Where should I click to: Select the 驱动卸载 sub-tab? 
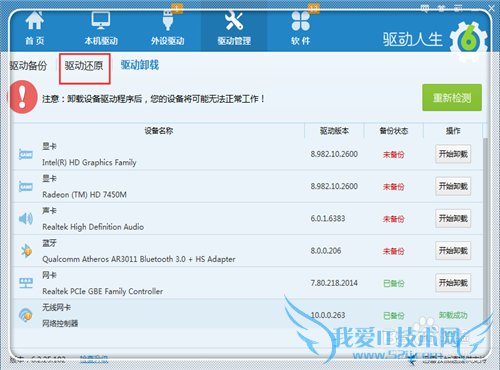(140, 65)
